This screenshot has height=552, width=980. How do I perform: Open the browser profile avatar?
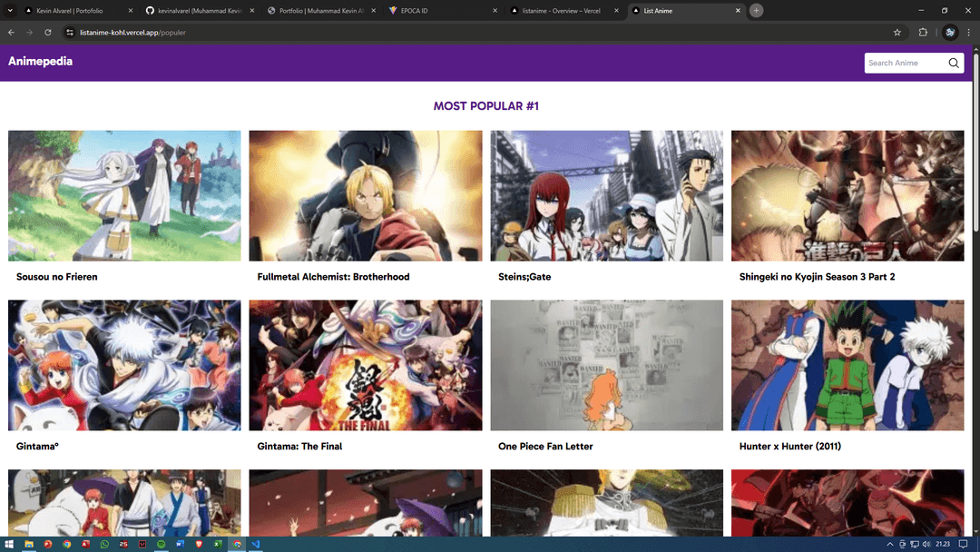pos(949,32)
